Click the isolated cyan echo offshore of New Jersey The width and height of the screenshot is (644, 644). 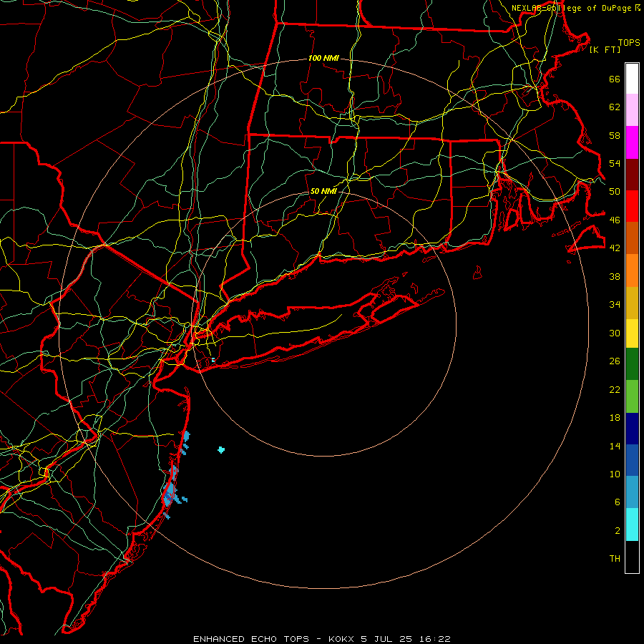coord(221,450)
